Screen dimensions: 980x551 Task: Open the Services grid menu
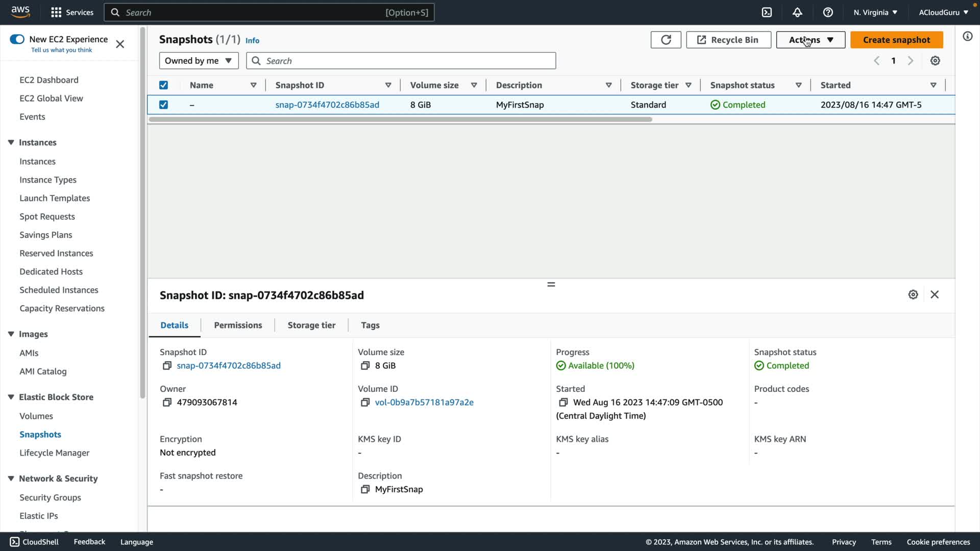point(56,12)
